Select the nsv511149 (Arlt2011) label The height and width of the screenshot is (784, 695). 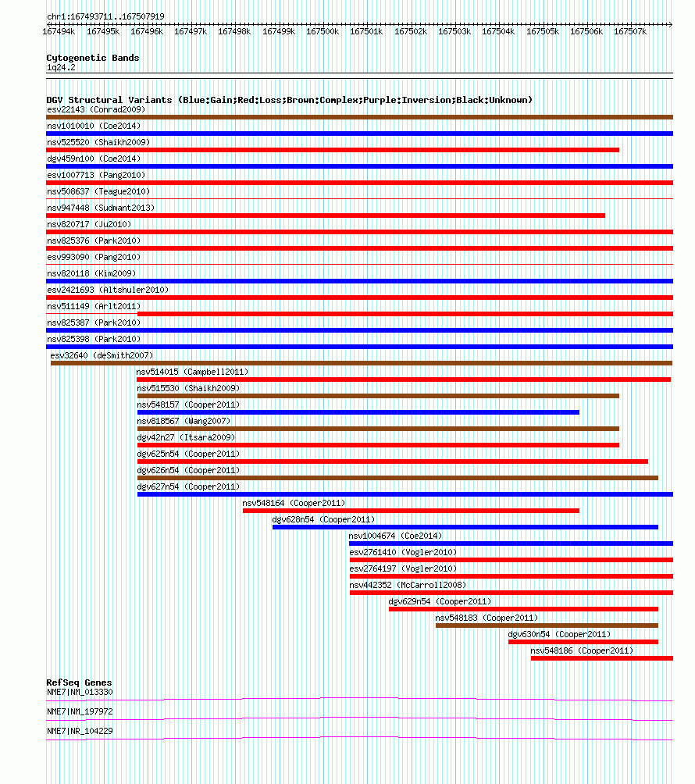click(94, 307)
